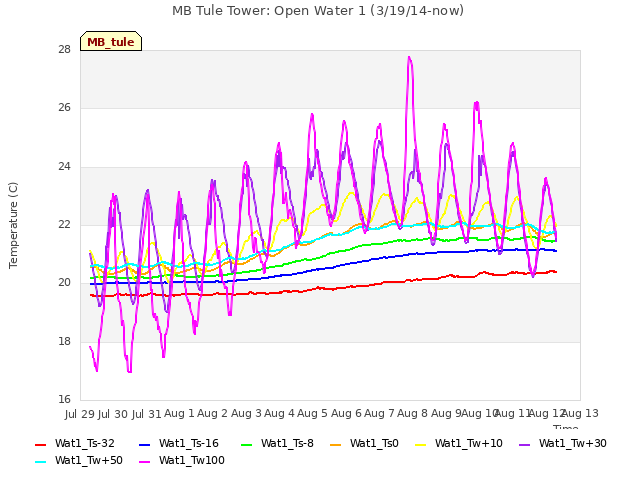Click the green Wat1_Ts-8 legend swatch
The image size is (640, 480).
pyautogui.click(x=247, y=444)
